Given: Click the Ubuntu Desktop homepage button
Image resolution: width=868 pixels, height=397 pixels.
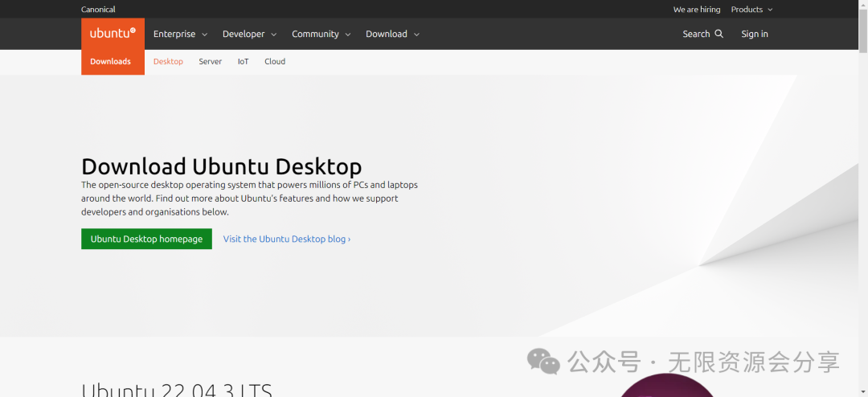Looking at the screenshot, I should click(x=147, y=239).
